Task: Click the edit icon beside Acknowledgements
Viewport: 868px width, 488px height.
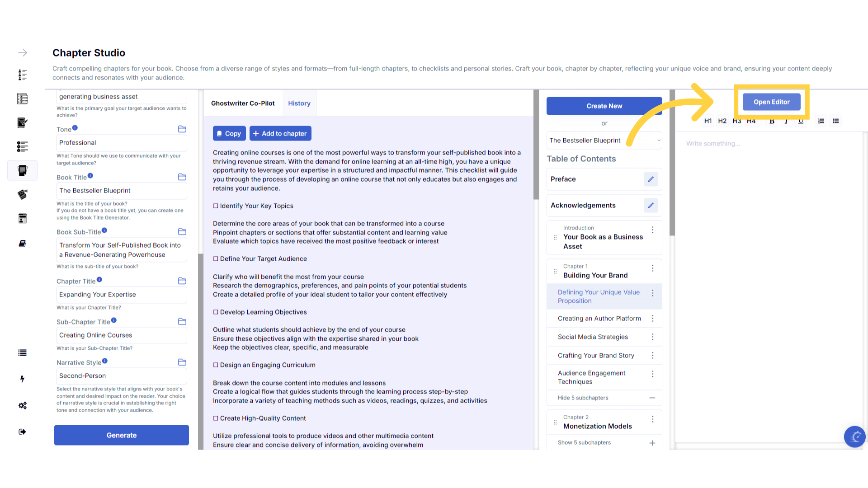Action: (x=651, y=206)
